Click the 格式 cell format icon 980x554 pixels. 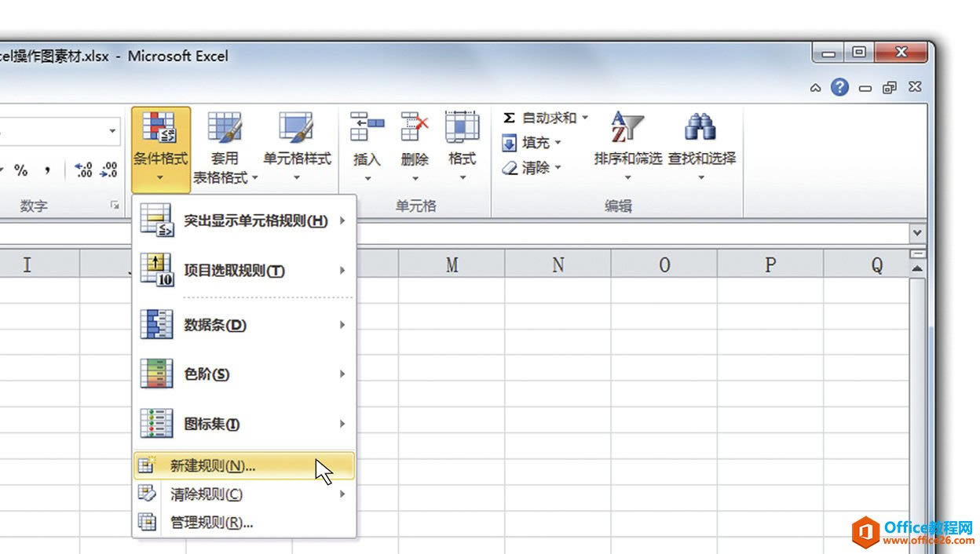click(462, 127)
